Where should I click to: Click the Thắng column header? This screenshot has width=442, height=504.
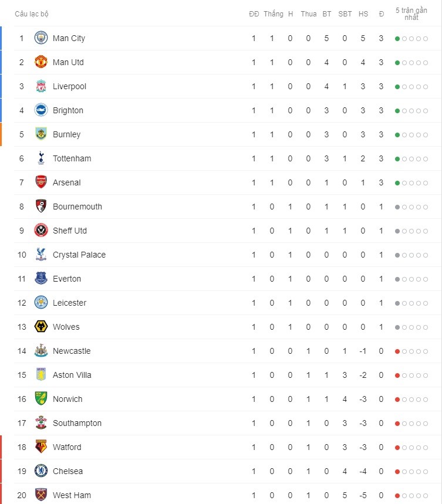[273, 14]
